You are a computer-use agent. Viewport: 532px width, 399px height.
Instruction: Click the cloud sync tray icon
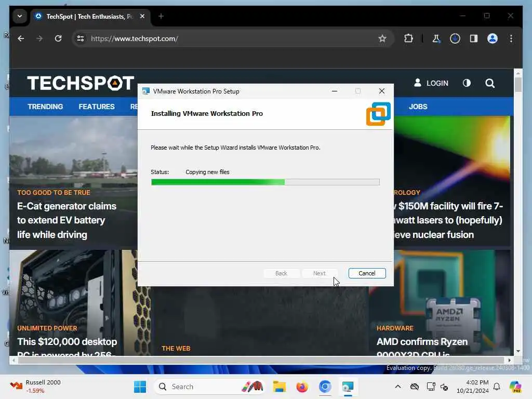click(x=414, y=387)
